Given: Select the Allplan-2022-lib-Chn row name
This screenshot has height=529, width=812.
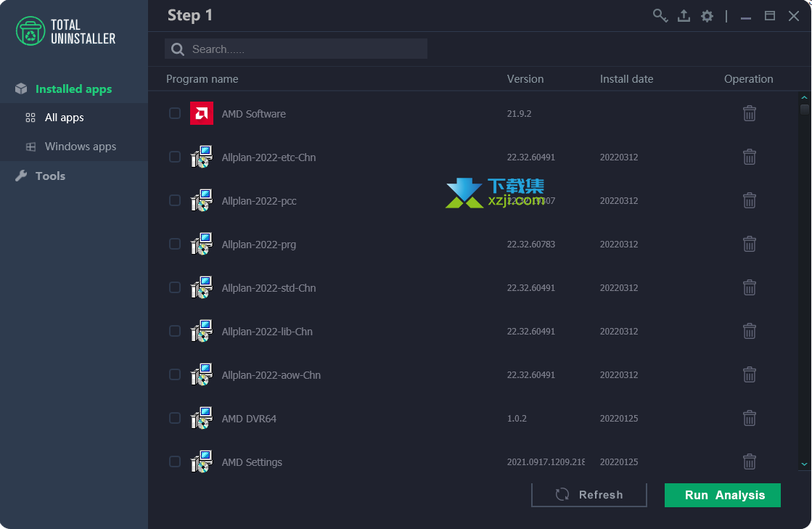Looking at the screenshot, I should [x=267, y=332].
